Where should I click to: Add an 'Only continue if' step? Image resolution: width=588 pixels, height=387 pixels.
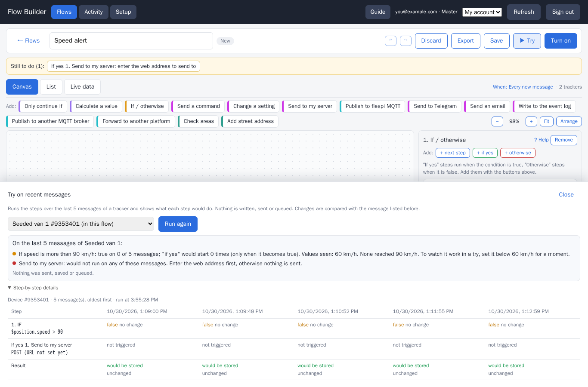click(43, 106)
